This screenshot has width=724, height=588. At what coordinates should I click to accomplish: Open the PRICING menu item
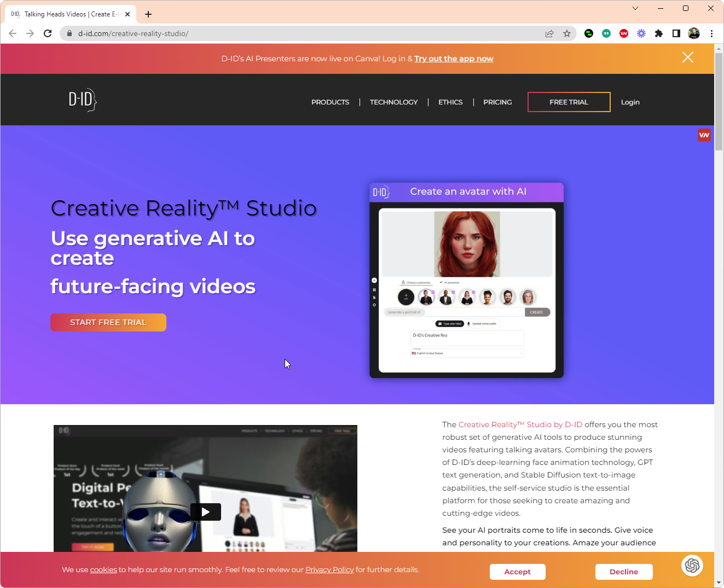(x=497, y=102)
